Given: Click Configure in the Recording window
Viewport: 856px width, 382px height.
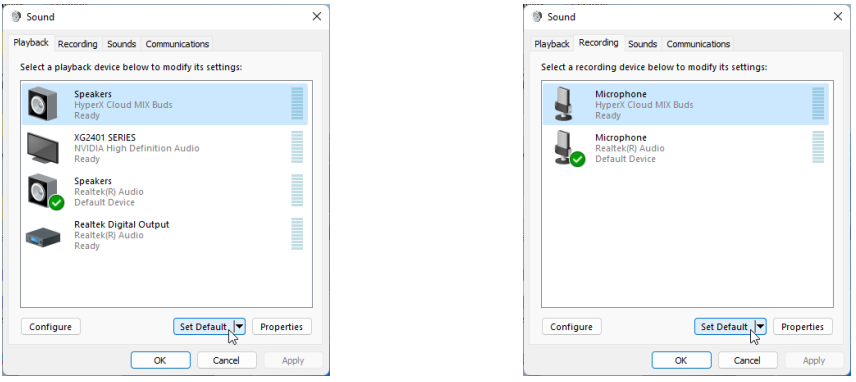Looking at the screenshot, I should (572, 326).
